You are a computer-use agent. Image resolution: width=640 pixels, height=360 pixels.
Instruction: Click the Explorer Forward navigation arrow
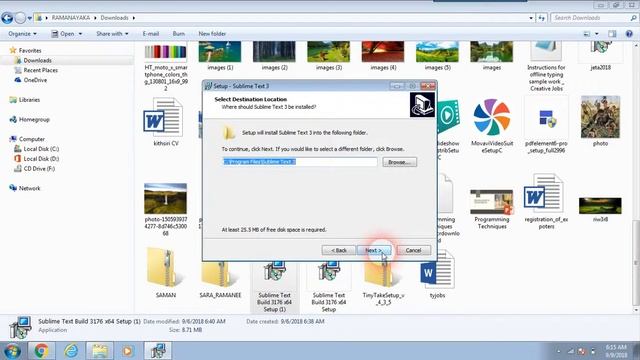pos(20,18)
